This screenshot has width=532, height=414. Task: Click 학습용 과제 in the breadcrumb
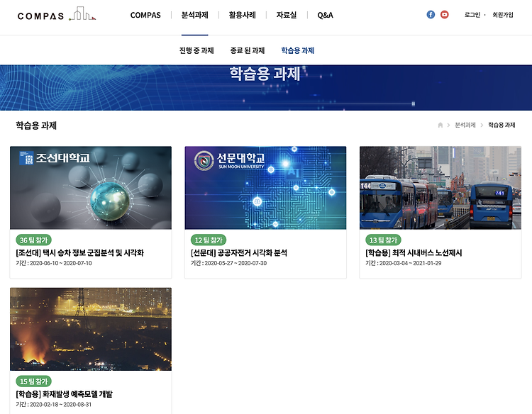tap(501, 125)
